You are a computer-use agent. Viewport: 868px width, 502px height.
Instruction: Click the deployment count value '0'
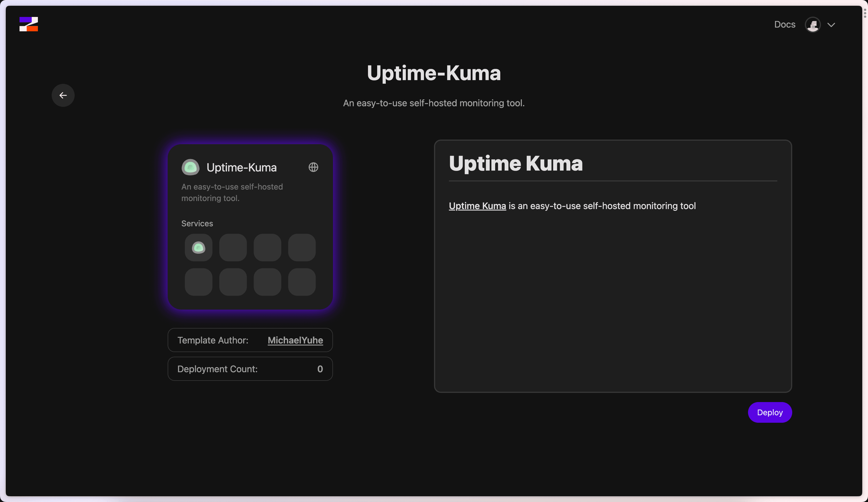pos(320,369)
